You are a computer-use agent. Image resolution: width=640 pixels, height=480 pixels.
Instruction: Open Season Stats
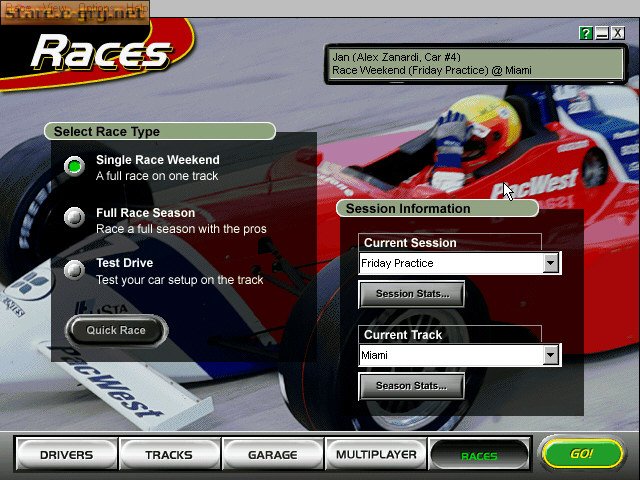click(x=412, y=386)
